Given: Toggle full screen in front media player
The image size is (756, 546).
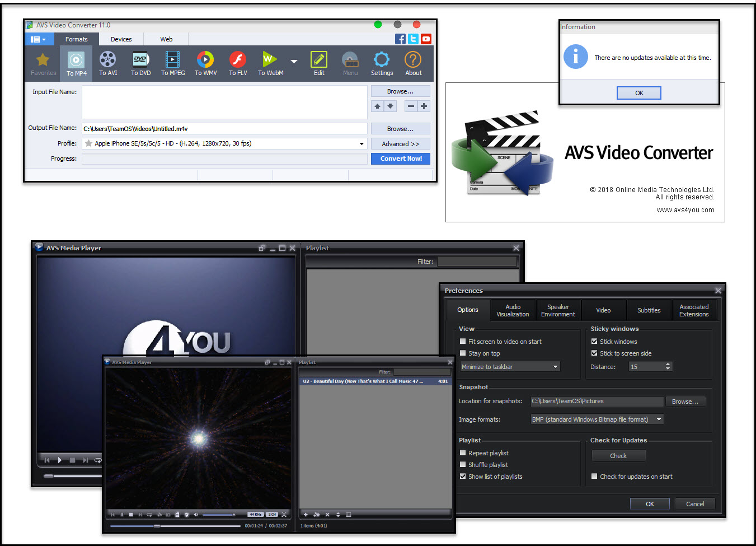Looking at the screenshot, I should (x=284, y=514).
